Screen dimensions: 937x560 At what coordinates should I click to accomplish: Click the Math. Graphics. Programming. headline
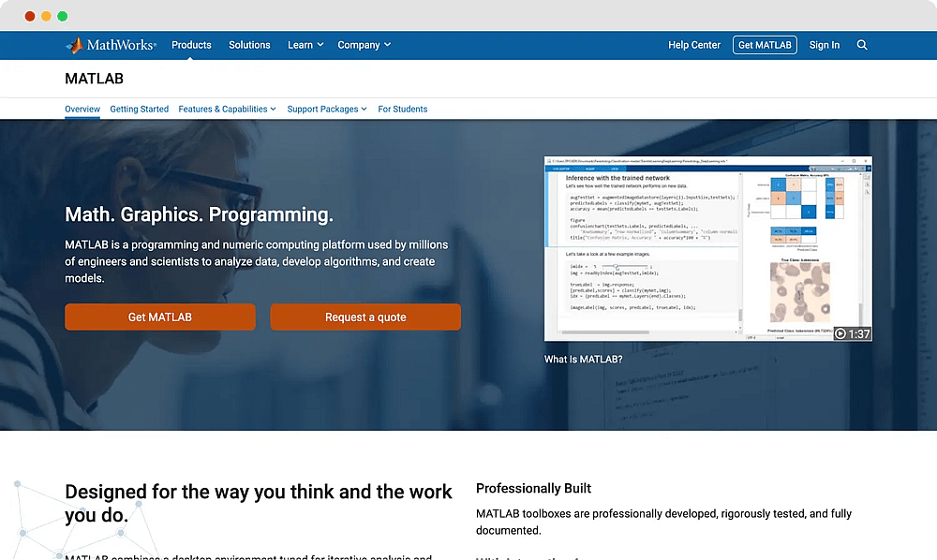[x=199, y=214]
